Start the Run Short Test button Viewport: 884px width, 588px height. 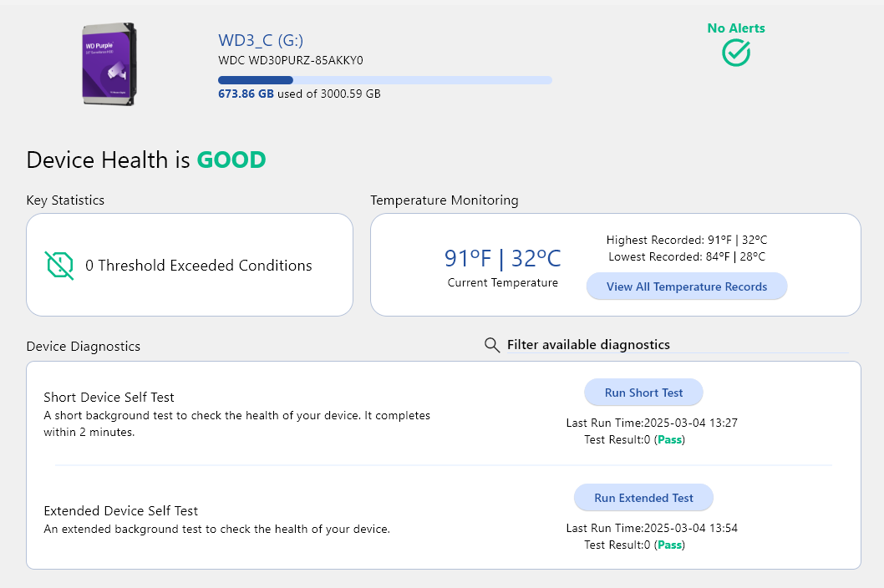[643, 393]
